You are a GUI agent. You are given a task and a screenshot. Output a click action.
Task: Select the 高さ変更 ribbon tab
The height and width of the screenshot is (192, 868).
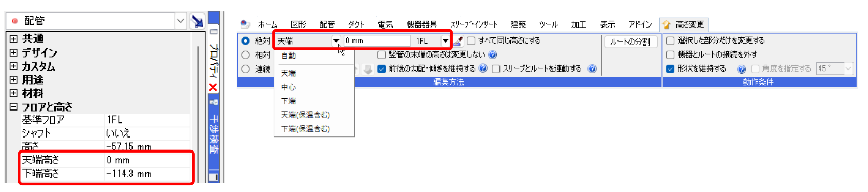[x=683, y=24]
